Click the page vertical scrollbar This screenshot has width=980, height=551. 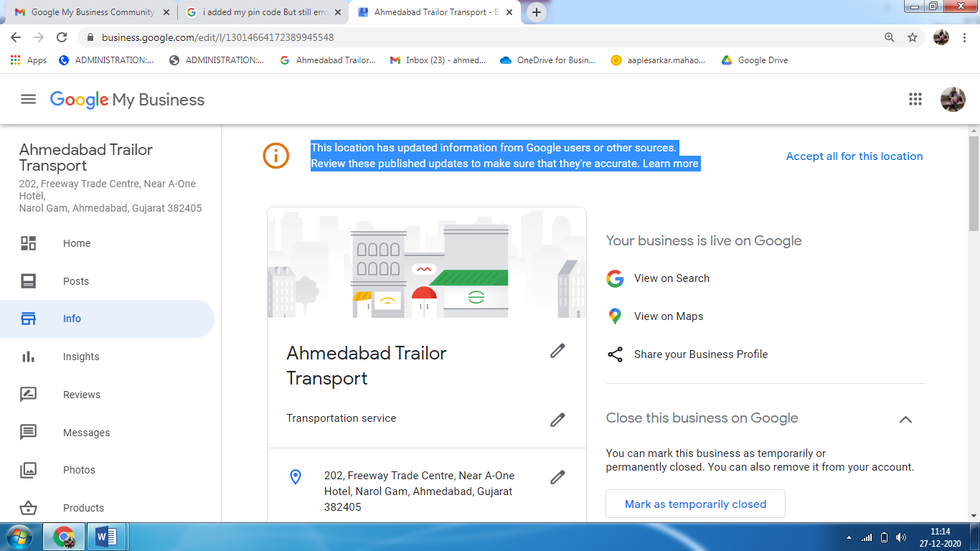pos(974,183)
